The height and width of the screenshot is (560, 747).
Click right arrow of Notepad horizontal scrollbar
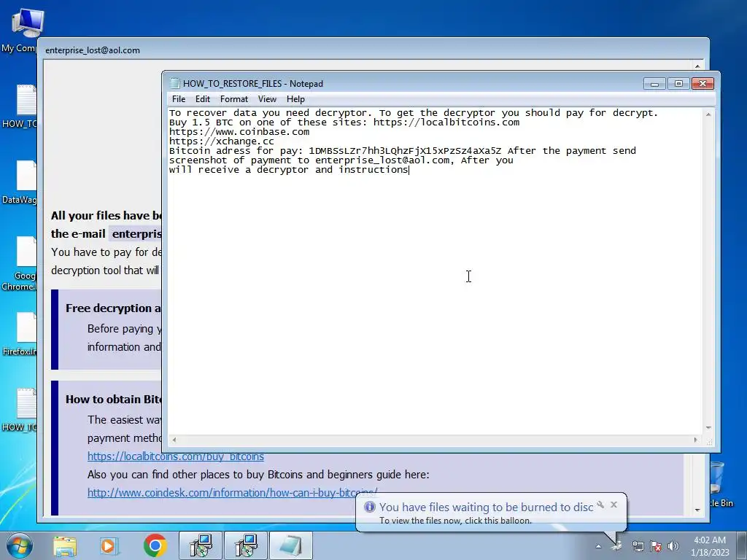point(695,440)
